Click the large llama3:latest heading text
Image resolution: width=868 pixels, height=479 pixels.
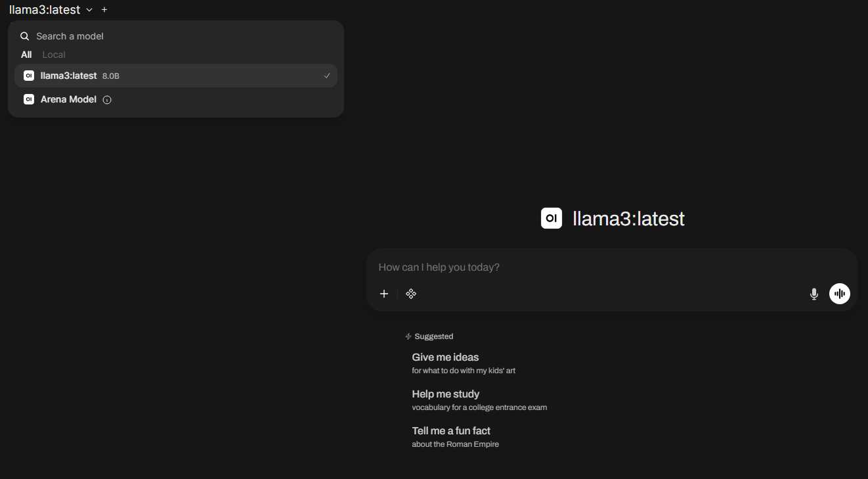pos(628,218)
